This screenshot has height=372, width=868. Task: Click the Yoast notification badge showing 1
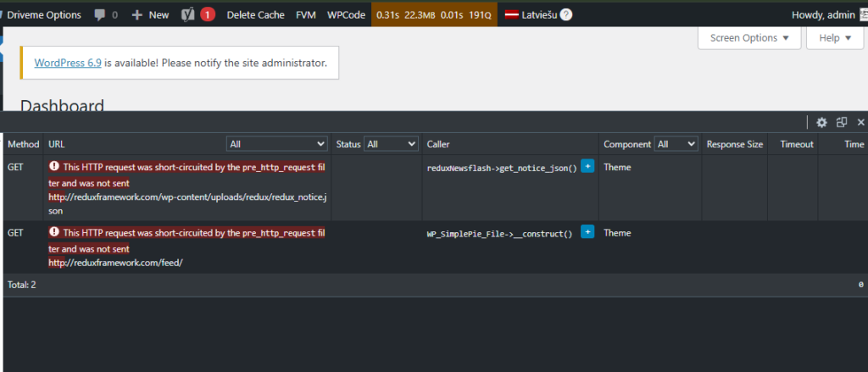coord(208,14)
